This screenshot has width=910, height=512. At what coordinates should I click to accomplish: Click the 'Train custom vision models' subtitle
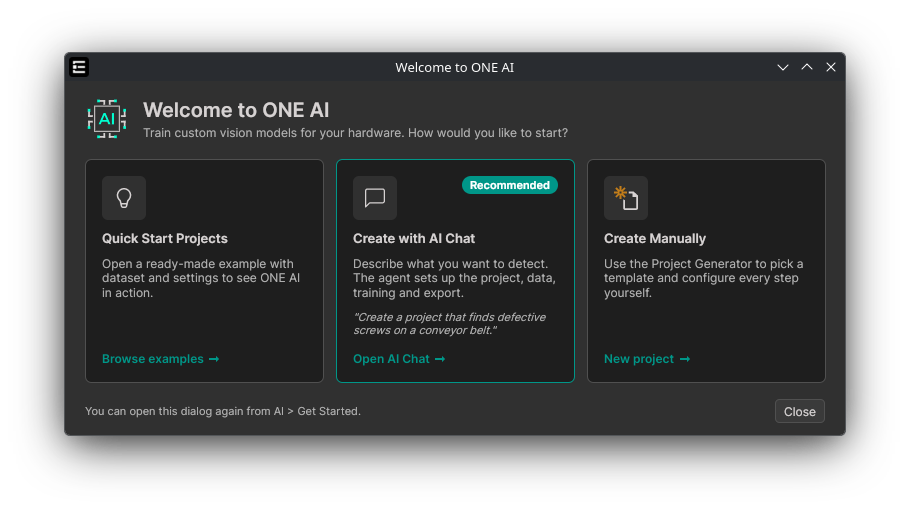[355, 133]
